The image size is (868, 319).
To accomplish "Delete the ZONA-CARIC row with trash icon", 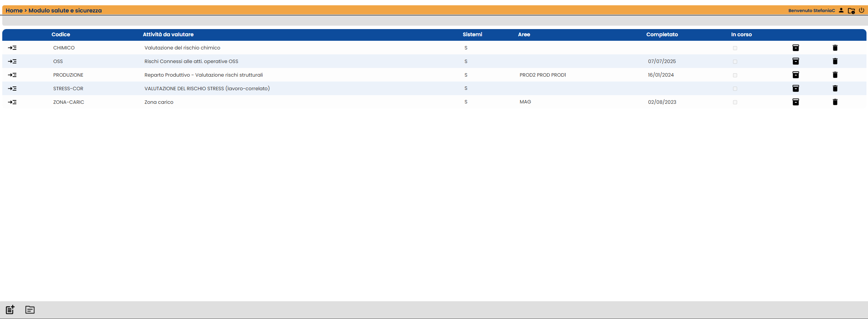I will [x=835, y=102].
